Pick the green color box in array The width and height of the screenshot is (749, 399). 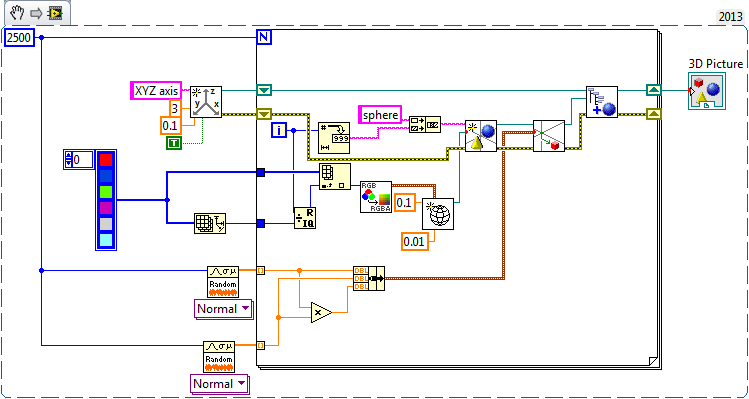click(x=107, y=192)
